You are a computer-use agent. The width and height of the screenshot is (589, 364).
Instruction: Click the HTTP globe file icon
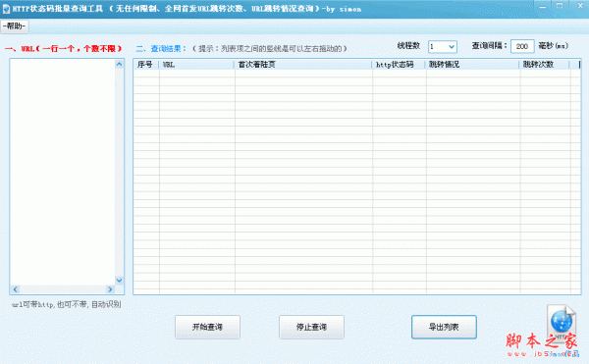coord(562,322)
